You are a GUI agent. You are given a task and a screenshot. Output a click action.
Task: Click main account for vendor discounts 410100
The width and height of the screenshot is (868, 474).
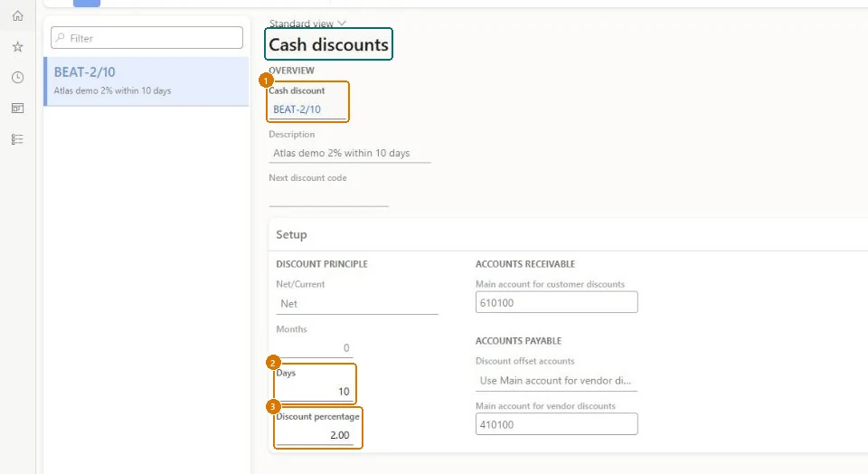556,424
